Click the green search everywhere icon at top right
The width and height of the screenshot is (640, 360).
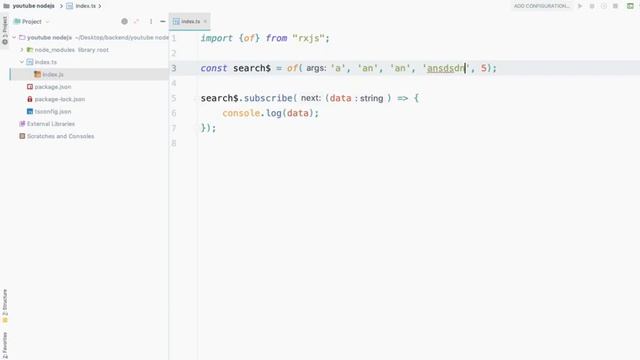(x=630, y=6)
